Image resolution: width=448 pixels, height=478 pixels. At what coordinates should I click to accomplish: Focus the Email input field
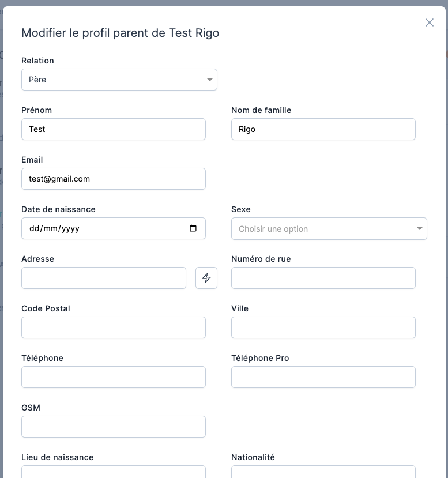pyautogui.click(x=113, y=179)
